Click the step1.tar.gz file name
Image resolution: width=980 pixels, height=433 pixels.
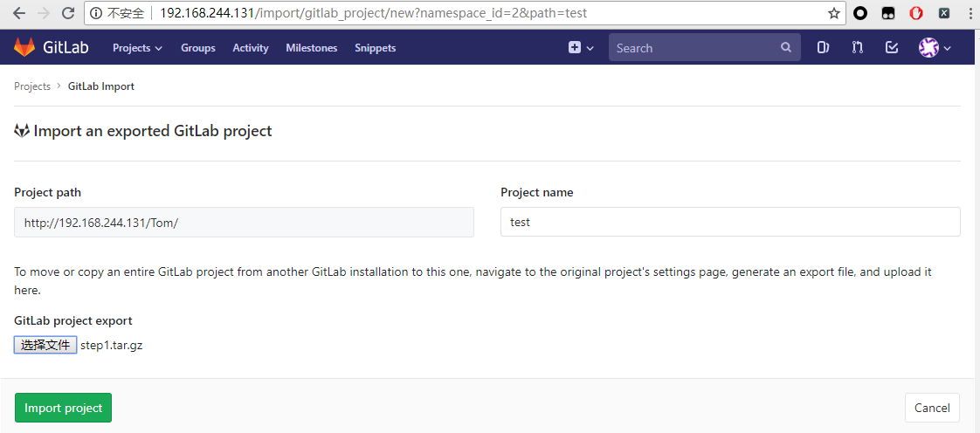pos(111,345)
